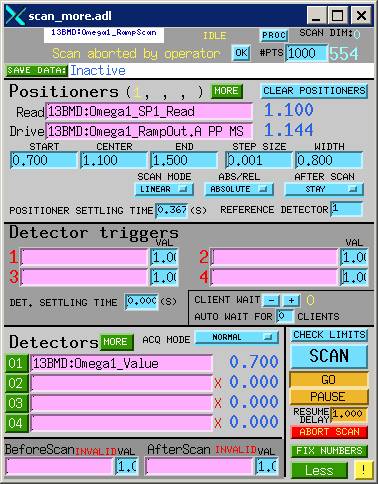Image resolution: width=378 pixels, height=484 pixels.
Task: Click detector 03 PV field
Action: pos(122,404)
